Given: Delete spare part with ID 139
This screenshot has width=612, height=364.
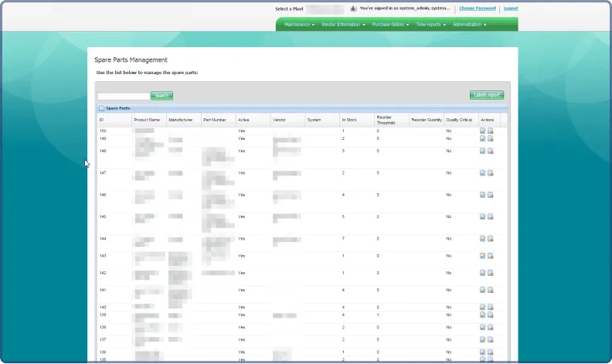Looking at the screenshot, I should pyautogui.click(x=490, y=315).
